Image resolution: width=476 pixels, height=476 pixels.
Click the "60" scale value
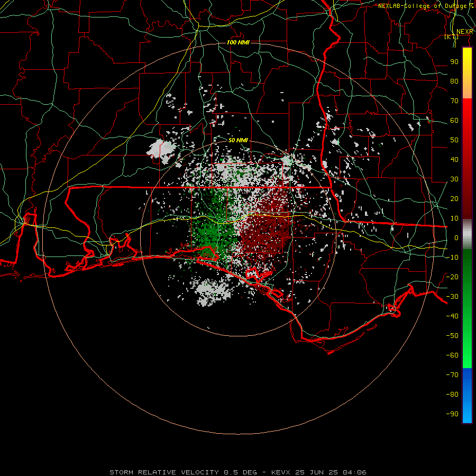454,120
